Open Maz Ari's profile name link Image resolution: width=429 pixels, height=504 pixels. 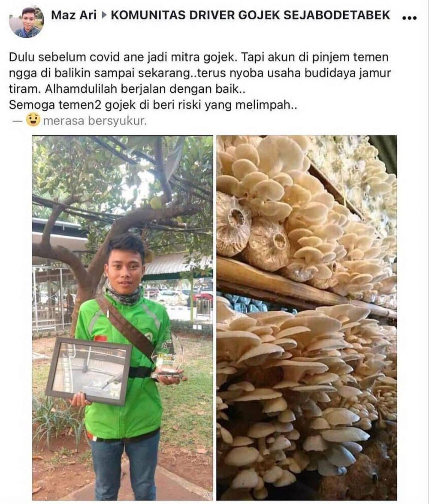tap(74, 15)
